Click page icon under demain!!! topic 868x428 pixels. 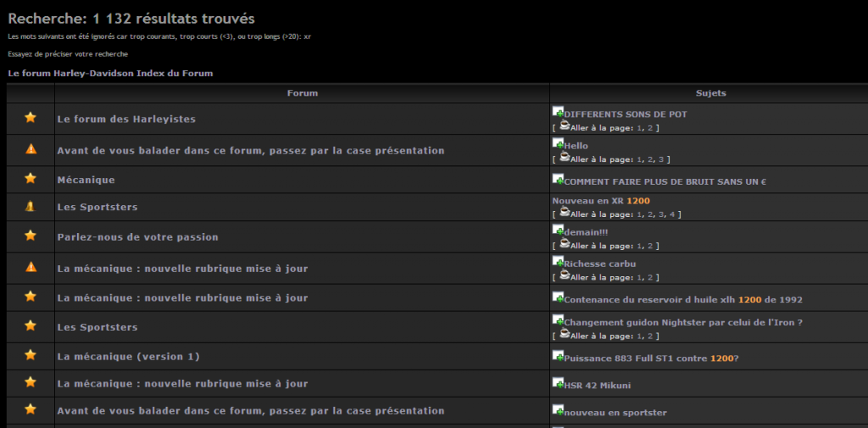564,243
